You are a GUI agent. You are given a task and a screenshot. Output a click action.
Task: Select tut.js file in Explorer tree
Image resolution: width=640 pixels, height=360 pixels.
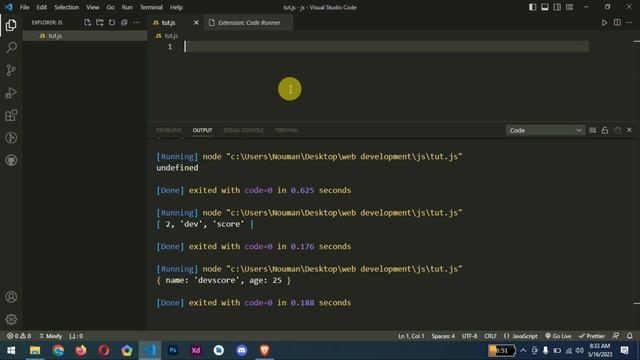[85, 36]
